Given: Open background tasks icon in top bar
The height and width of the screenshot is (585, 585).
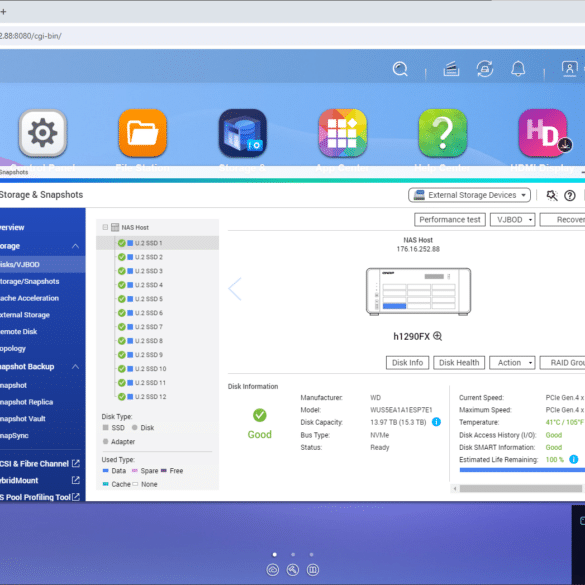Looking at the screenshot, I should [x=451, y=69].
